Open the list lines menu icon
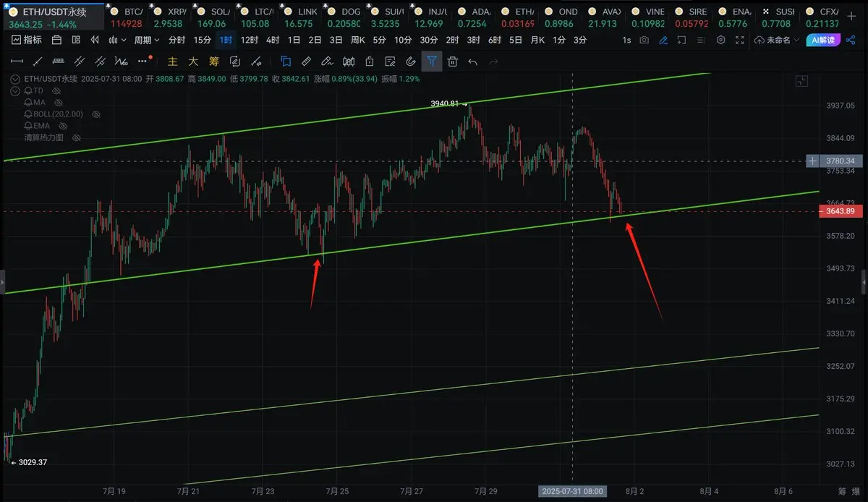This screenshot has height=502, width=868. coord(702,41)
